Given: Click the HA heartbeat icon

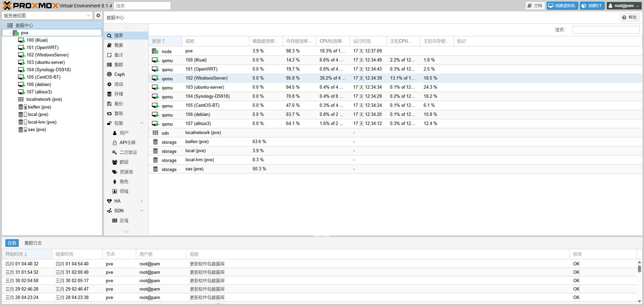Looking at the screenshot, I should pos(109,201).
